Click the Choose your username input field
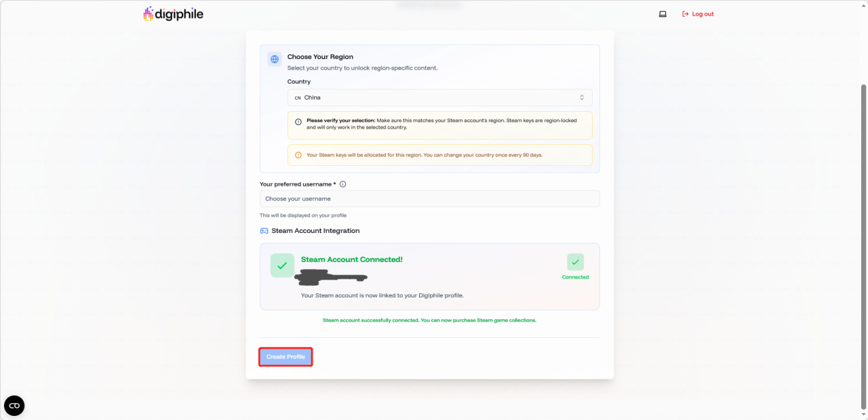This screenshot has height=420, width=868. click(x=429, y=198)
